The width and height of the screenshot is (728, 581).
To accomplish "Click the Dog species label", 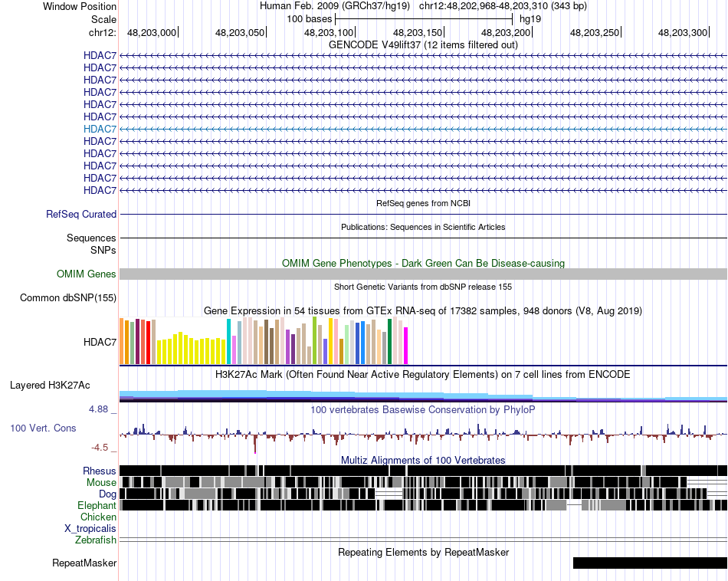I will click(108, 494).
